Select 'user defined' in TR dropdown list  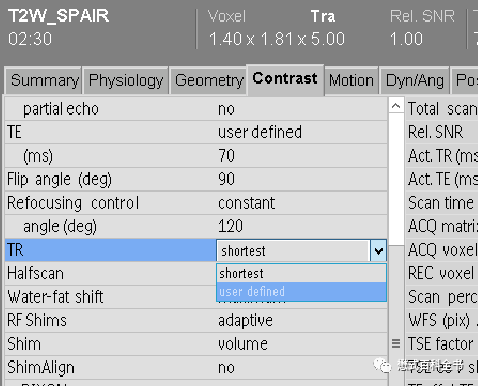click(301, 292)
